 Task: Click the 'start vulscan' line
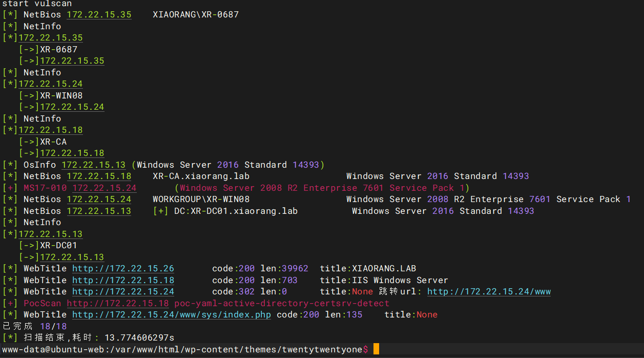(37, 4)
